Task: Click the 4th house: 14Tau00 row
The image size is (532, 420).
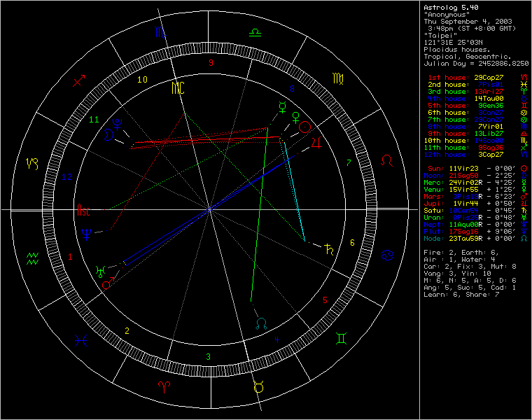Action: click(x=477, y=99)
